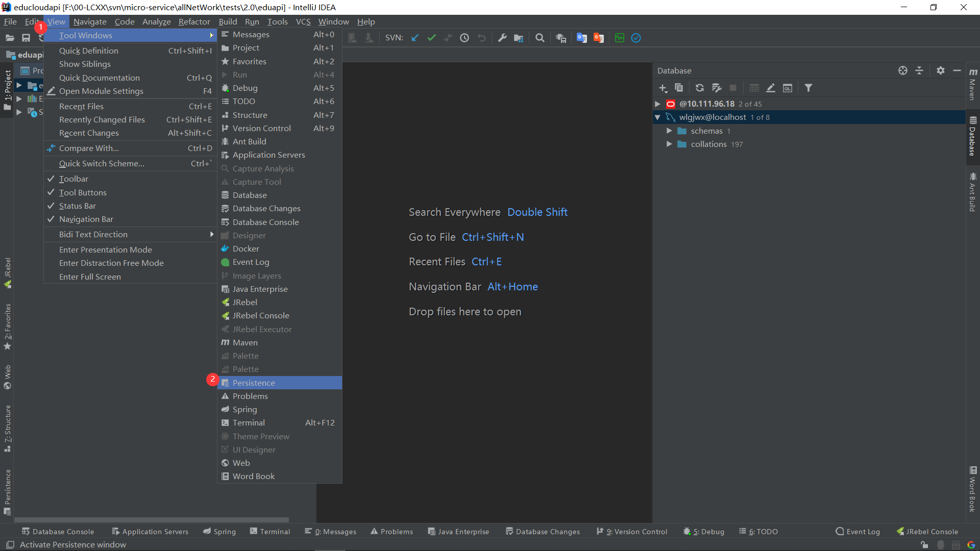
Task: Select Database Console menu entry
Action: pyautogui.click(x=280, y=222)
